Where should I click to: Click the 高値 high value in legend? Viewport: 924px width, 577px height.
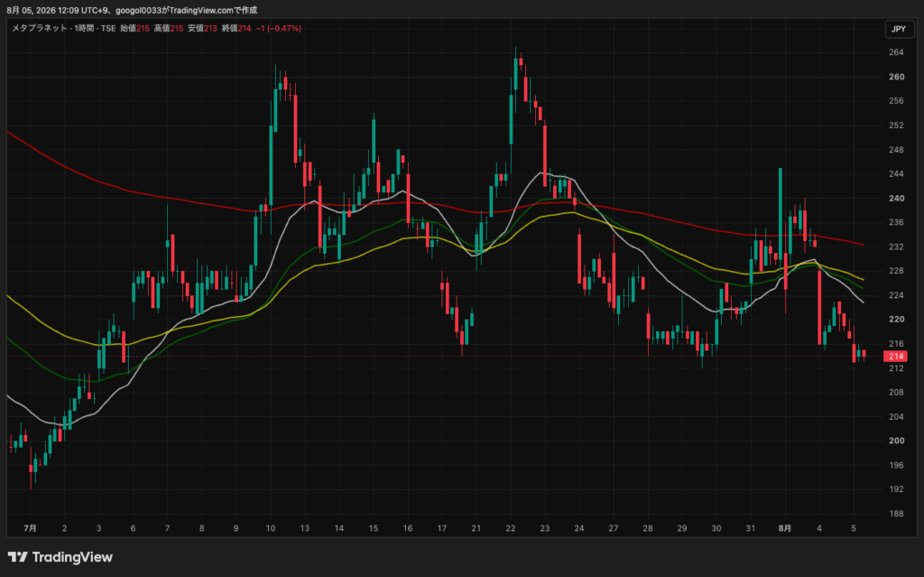click(169, 28)
